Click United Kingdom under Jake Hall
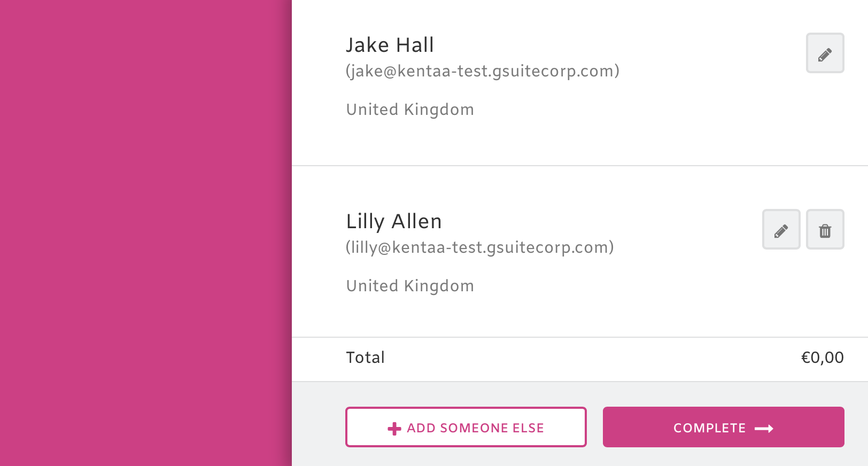 [410, 110]
